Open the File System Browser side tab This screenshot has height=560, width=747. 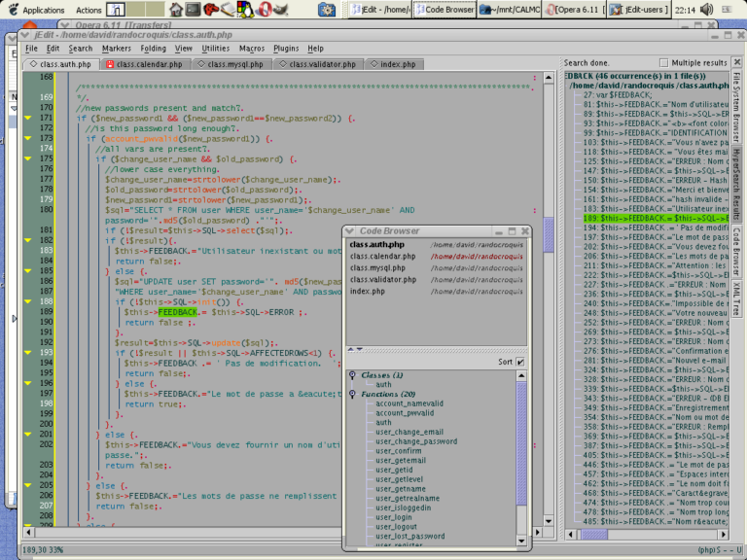pos(736,103)
